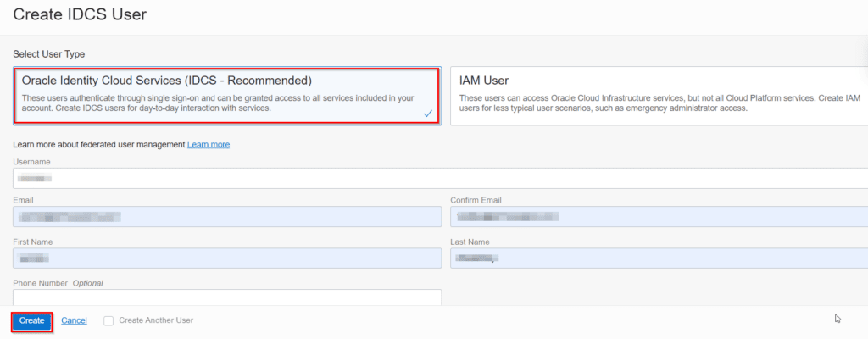Image resolution: width=868 pixels, height=339 pixels.
Task: Click the Cancel link
Action: 74,320
